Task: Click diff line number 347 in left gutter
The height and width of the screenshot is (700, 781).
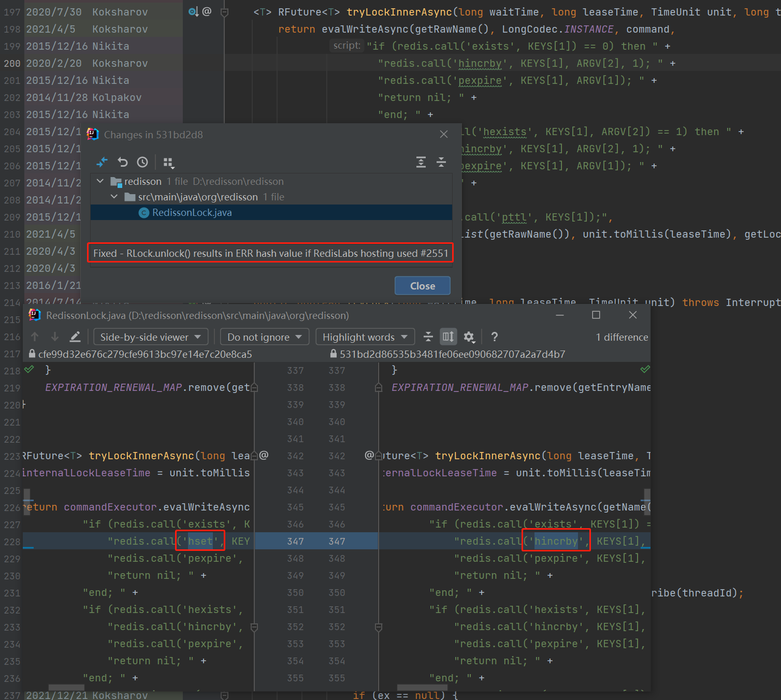Action: click(295, 541)
